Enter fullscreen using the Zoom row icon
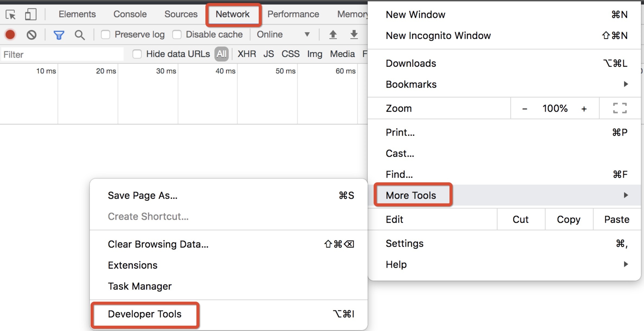This screenshot has height=331, width=644. (x=620, y=108)
